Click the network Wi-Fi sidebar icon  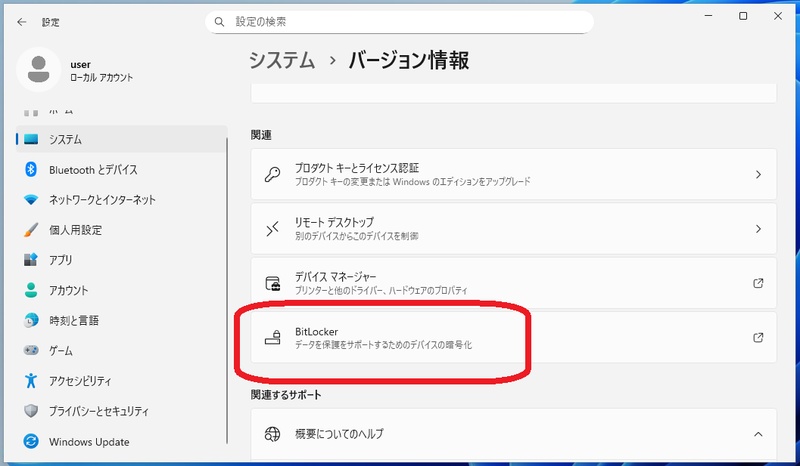(31, 200)
